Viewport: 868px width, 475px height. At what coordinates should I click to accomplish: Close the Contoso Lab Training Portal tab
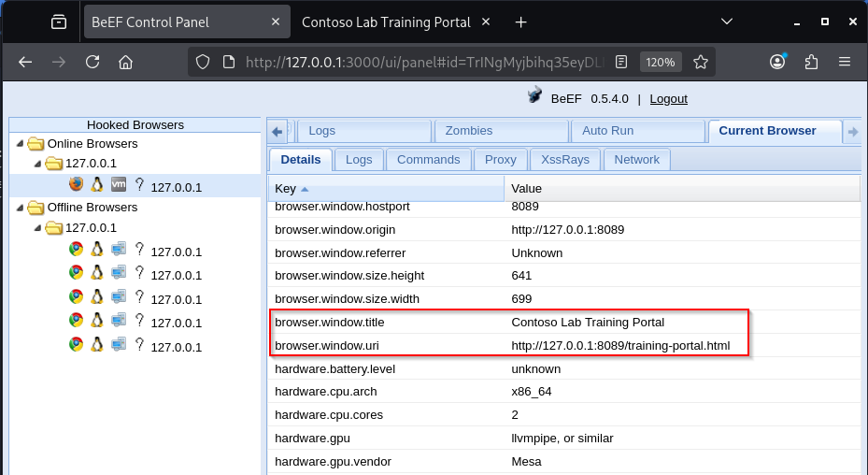click(486, 22)
